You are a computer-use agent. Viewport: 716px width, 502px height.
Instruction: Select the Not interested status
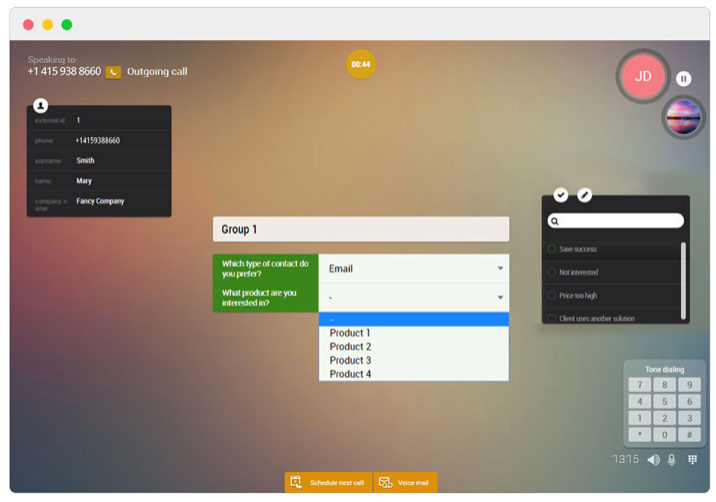click(x=578, y=272)
